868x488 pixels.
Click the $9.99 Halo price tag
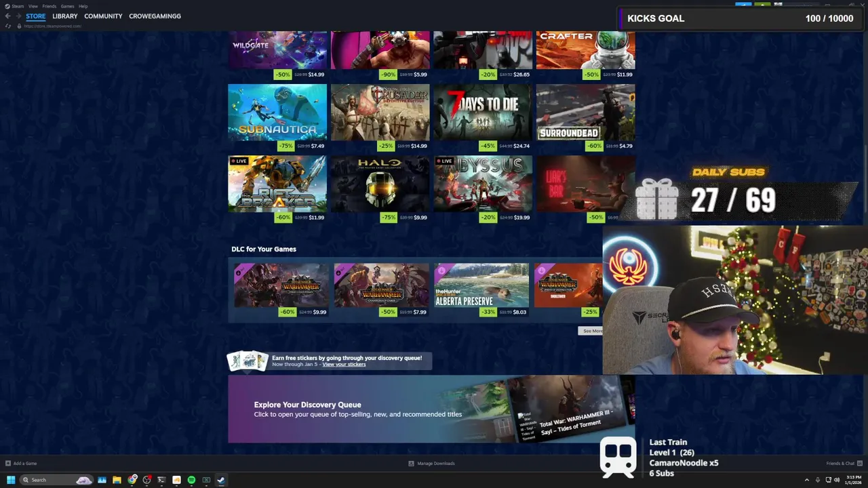420,218
